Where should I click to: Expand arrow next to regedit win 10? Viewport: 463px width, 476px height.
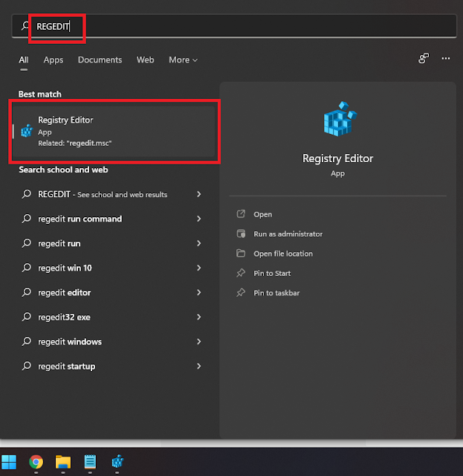[198, 268]
